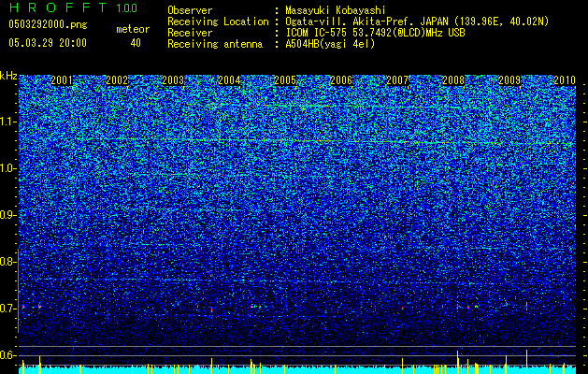Click the 2006 time marker

(x=341, y=80)
